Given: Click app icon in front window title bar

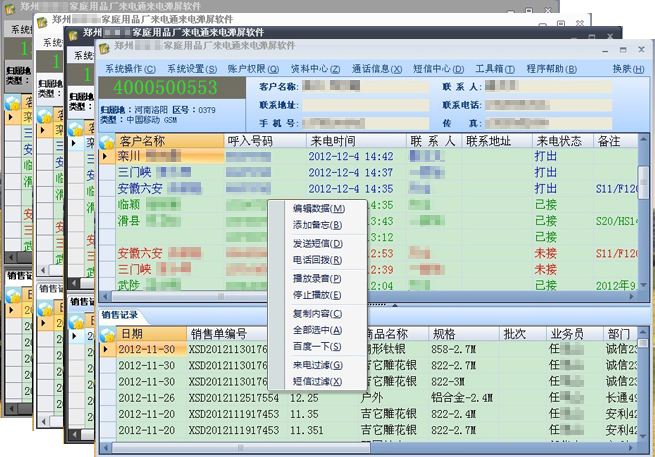Looking at the screenshot, I should coord(105,48).
